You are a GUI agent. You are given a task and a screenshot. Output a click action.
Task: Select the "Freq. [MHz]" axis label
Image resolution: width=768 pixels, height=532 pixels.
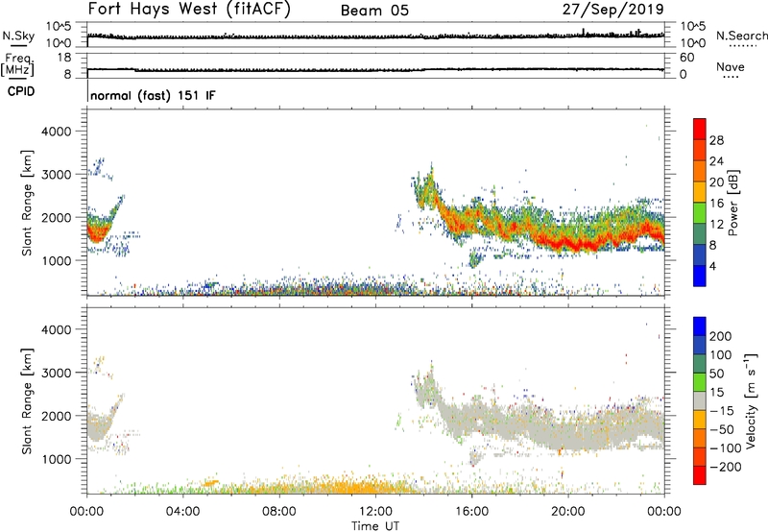click(17, 64)
